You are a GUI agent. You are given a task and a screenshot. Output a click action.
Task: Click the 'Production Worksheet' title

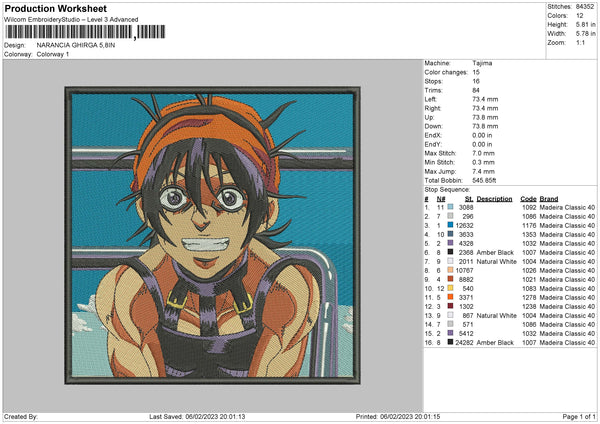pyautogui.click(x=55, y=8)
